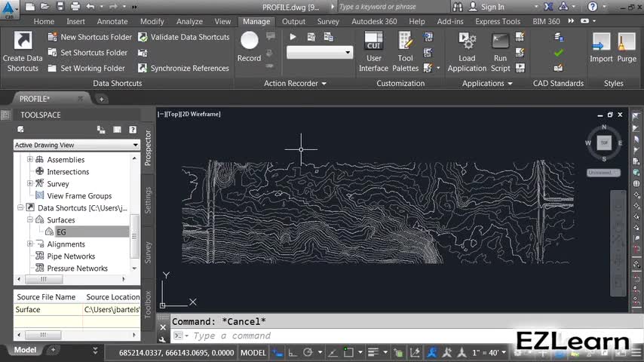Viewport: 644px width, 362px height.
Task: Switch to the Output ribbon tab
Action: click(x=293, y=21)
